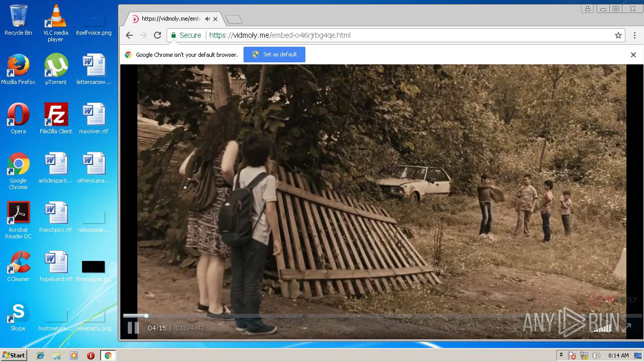Pause the playing video
This screenshot has height=362, width=644.
[x=133, y=328]
